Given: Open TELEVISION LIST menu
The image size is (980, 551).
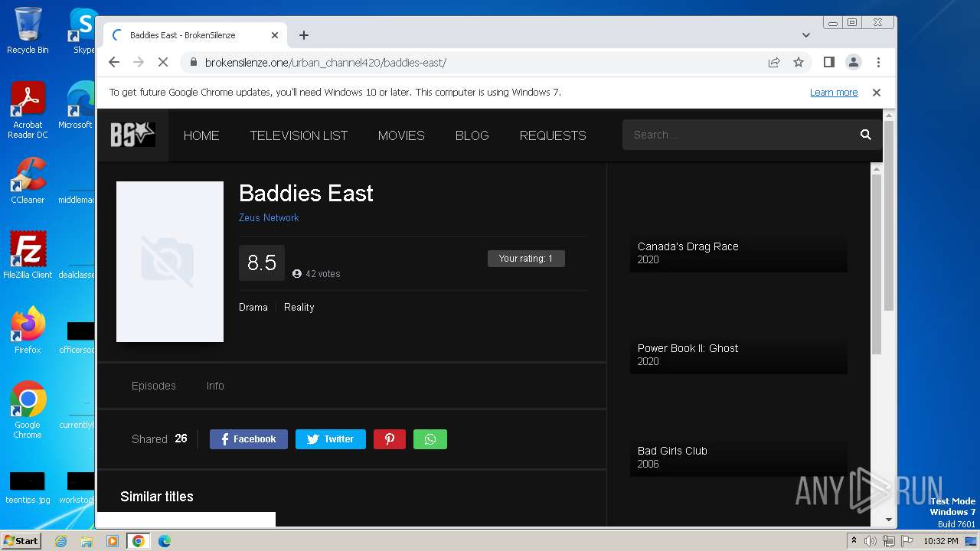Looking at the screenshot, I should (299, 135).
